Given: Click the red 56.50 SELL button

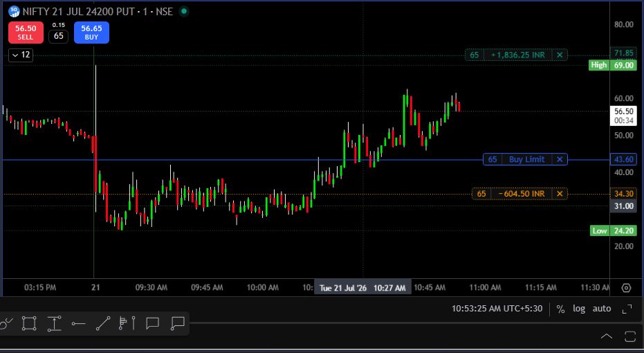Looking at the screenshot, I should click(26, 33).
